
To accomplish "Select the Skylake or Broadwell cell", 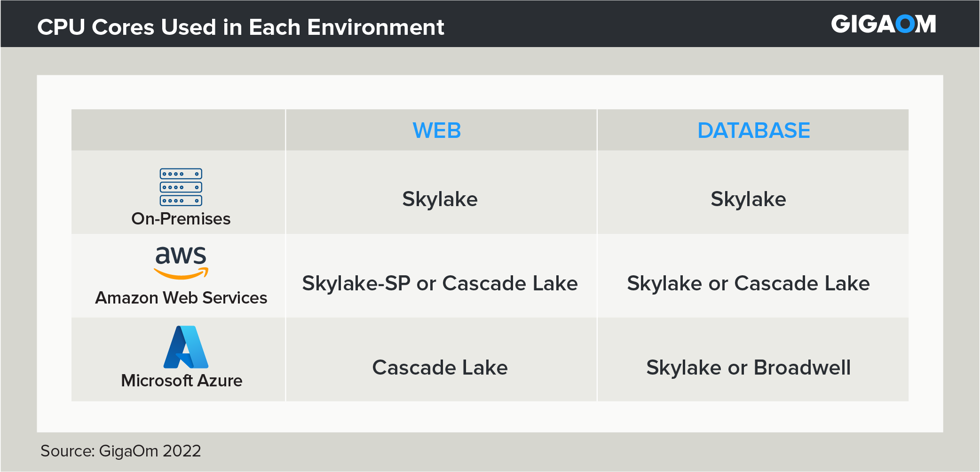I will tap(748, 368).
